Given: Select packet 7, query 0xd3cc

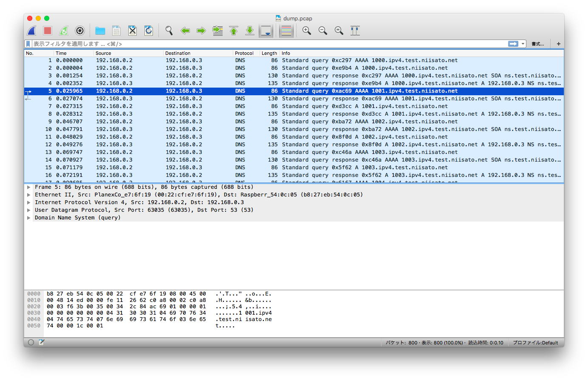Looking at the screenshot, I should [x=294, y=106].
